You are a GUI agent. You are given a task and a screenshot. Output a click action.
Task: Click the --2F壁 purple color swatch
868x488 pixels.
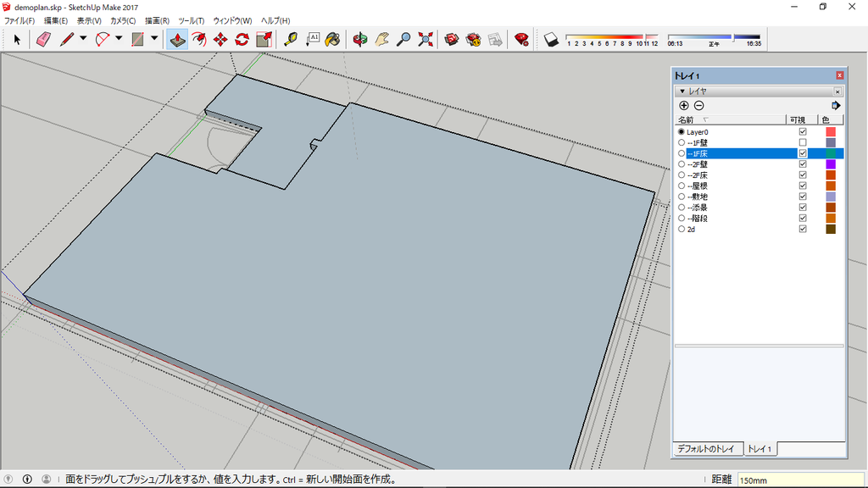click(831, 164)
